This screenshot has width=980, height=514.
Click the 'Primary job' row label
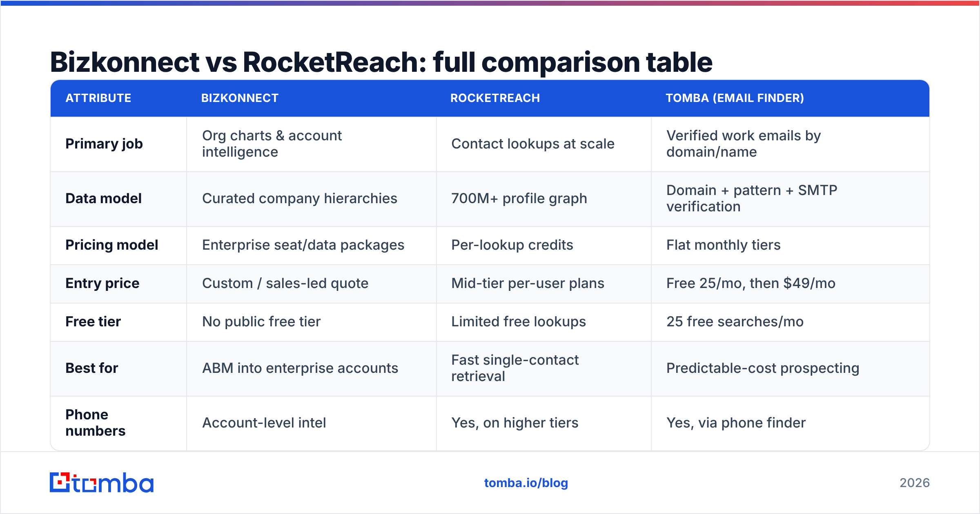(x=104, y=144)
